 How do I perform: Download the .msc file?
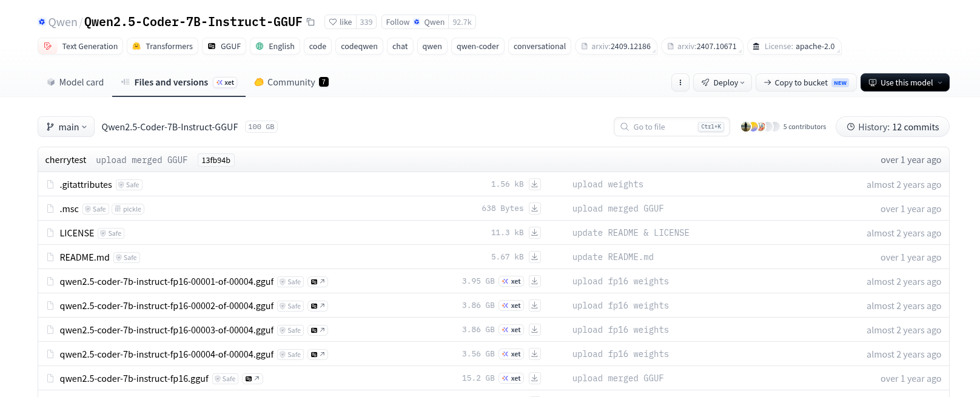534,209
